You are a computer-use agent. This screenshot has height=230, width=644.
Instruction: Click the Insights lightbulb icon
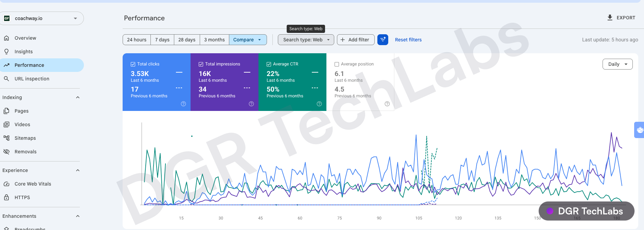(6, 52)
